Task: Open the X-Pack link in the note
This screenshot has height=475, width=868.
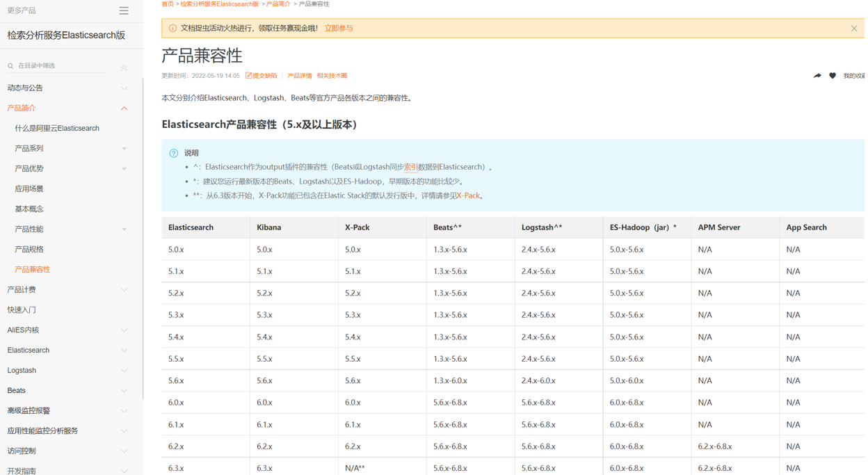Action: tap(468, 196)
